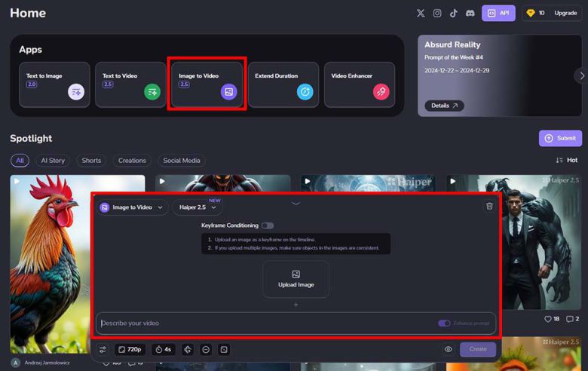Open the Haiper 2.5 model dropdown
The width and height of the screenshot is (588, 371).
click(197, 207)
